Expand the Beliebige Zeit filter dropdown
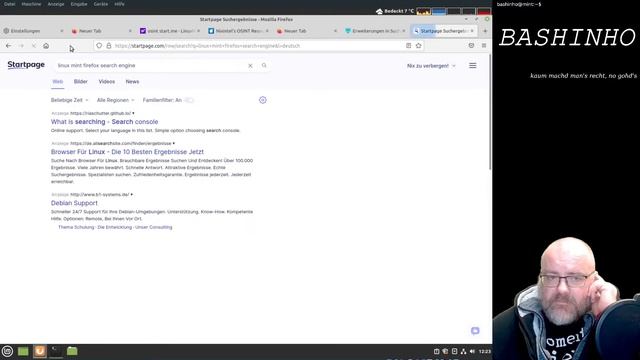Viewport: 640px width, 360px height. pos(69,100)
